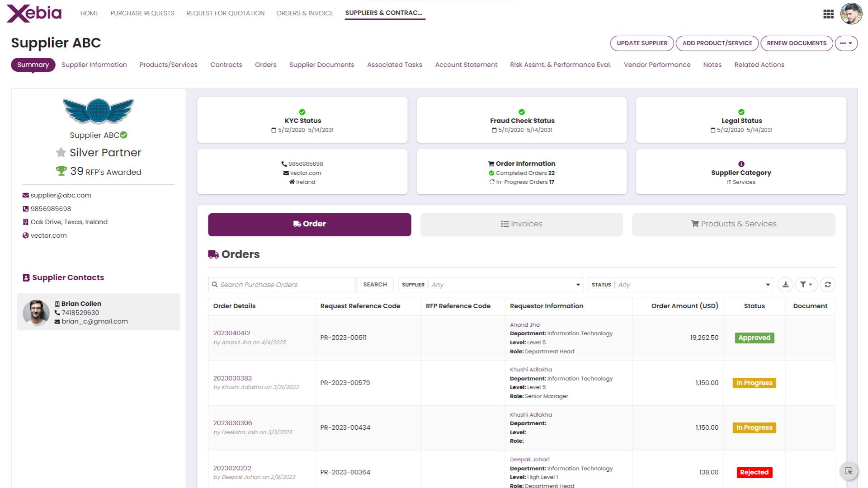
Task: Open order 2023020232
Action: pyautogui.click(x=232, y=468)
